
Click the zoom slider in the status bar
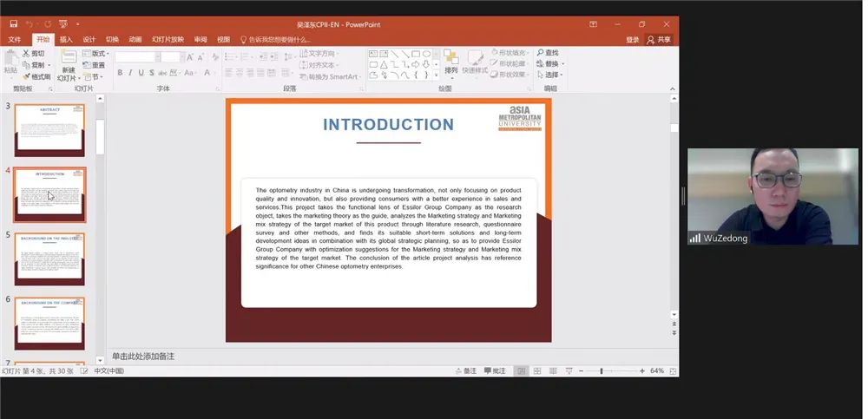point(602,370)
